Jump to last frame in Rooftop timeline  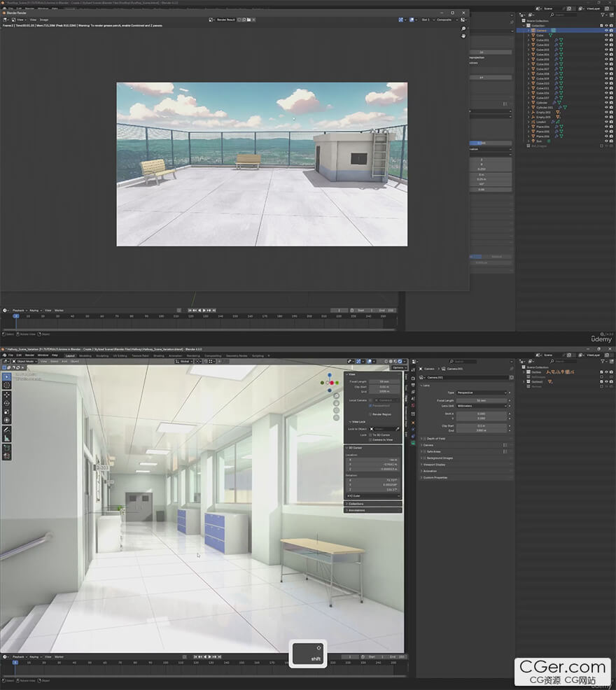pos(214,310)
